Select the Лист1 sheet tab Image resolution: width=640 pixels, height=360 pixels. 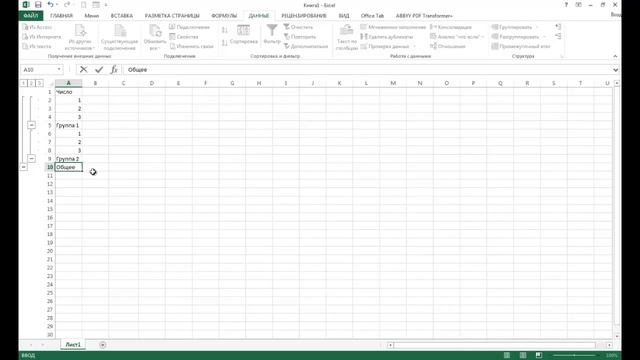pos(73,345)
